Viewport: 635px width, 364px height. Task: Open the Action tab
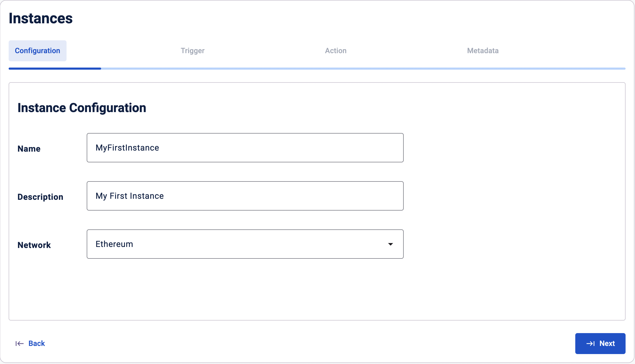pos(336,51)
